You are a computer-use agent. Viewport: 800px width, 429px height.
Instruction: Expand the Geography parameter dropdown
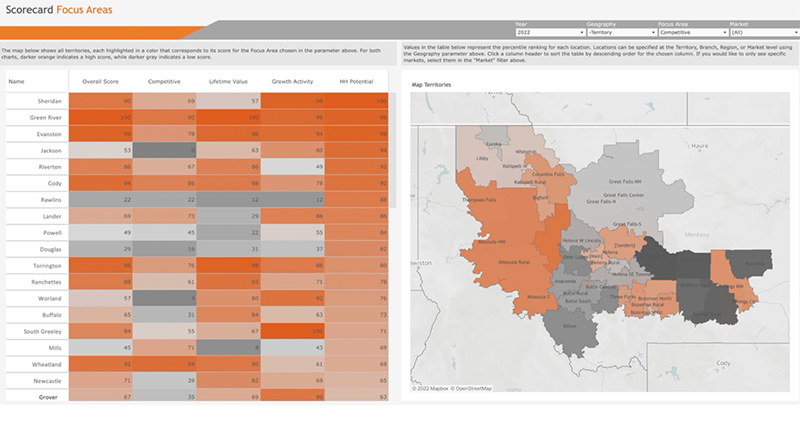coord(620,32)
